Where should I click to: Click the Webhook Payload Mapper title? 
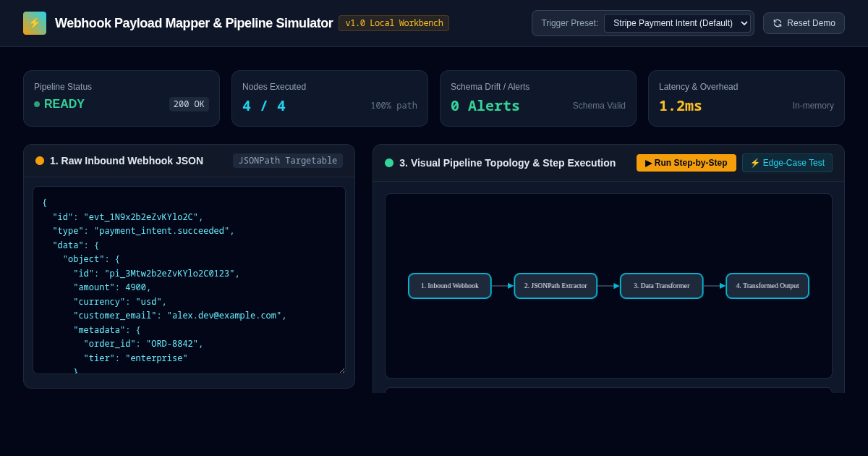point(194,23)
